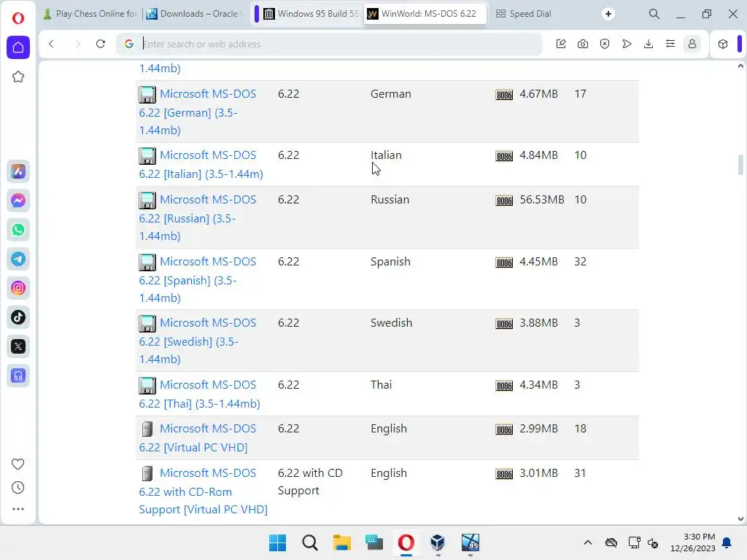Image resolution: width=747 pixels, height=560 pixels.
Task: Open the heart pinboards icon
Action: pos(18,464)
